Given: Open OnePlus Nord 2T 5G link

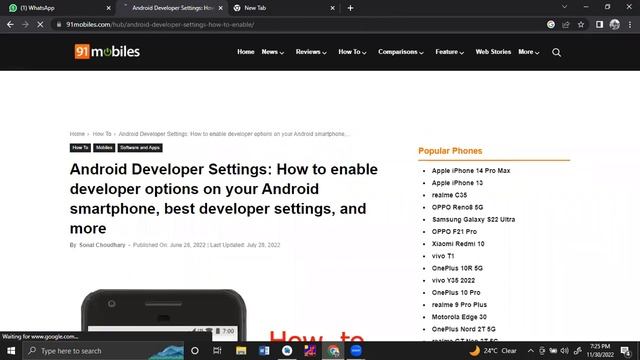Looking at the screenshot, I should click(x=464, y=329).
